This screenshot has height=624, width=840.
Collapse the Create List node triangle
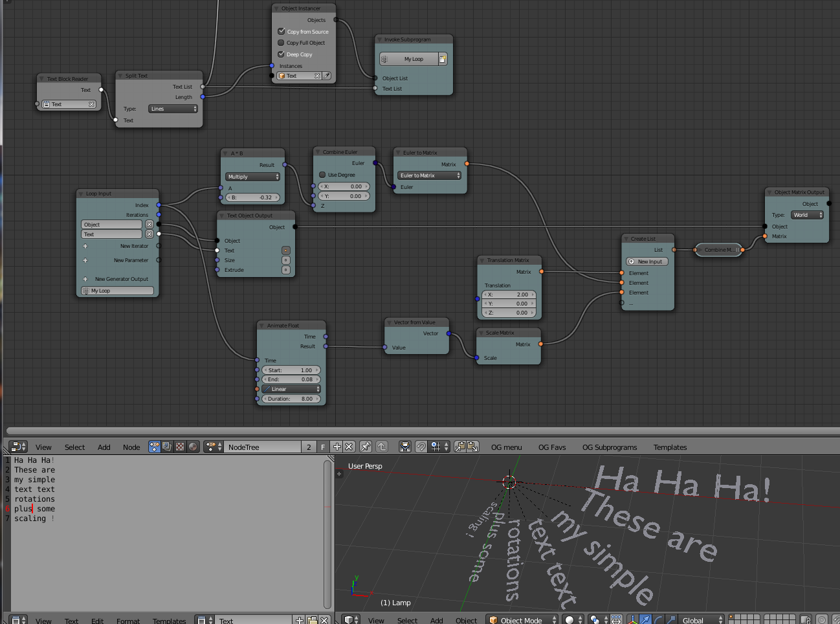click(626, 239)
